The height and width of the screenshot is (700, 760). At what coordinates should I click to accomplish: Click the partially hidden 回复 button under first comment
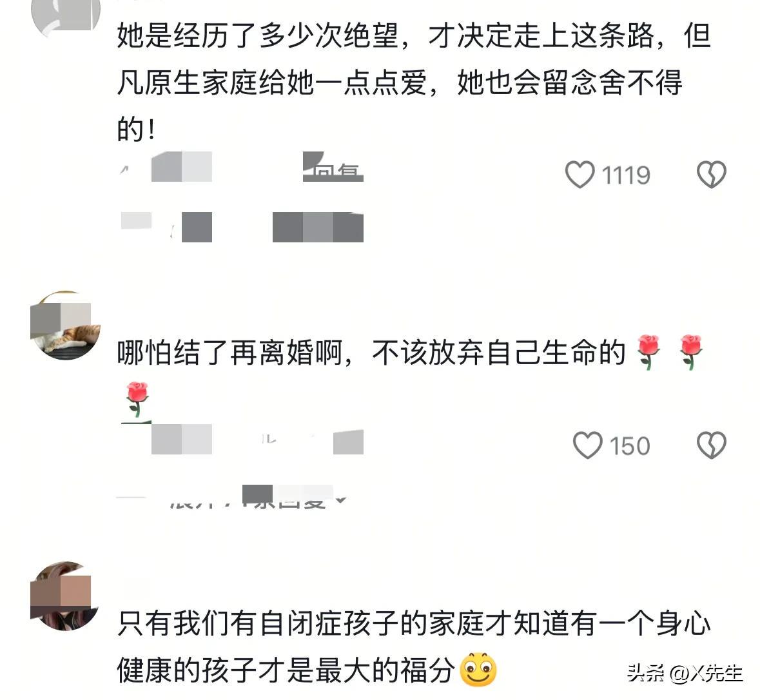point(335,170)
